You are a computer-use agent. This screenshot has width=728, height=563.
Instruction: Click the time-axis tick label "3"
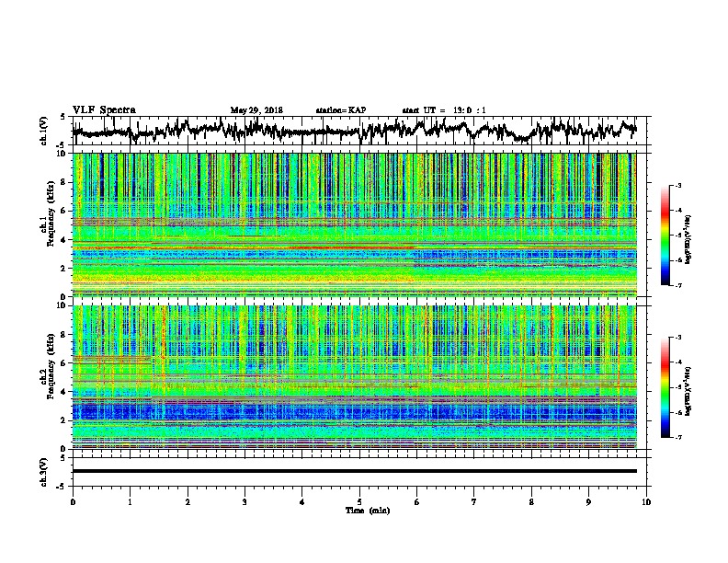pyautogui.click(x=245, y=502)
